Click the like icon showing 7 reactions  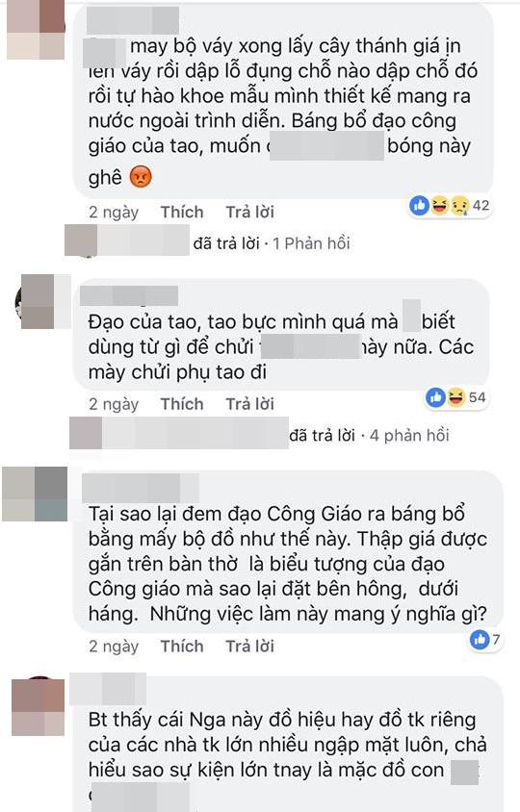coord(480,639)
